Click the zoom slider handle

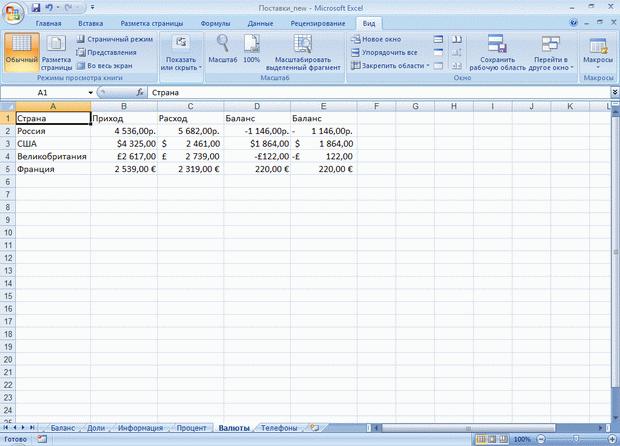point(576,439)
